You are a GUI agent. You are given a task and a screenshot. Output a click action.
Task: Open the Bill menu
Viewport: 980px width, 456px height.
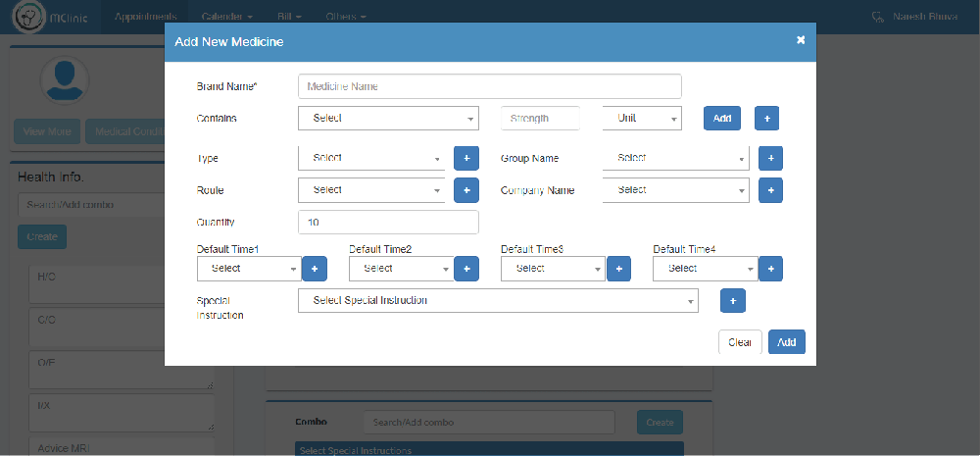(289, 17)
